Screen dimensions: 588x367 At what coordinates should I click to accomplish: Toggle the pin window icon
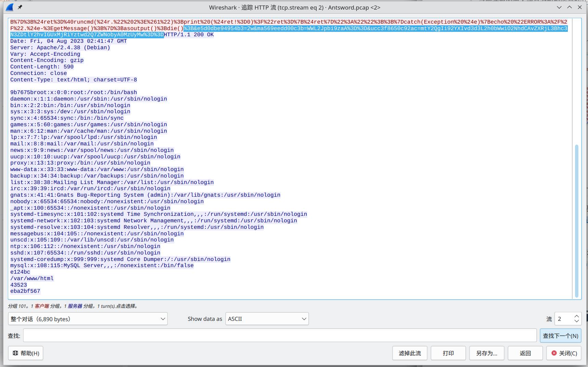coord(20,7)
